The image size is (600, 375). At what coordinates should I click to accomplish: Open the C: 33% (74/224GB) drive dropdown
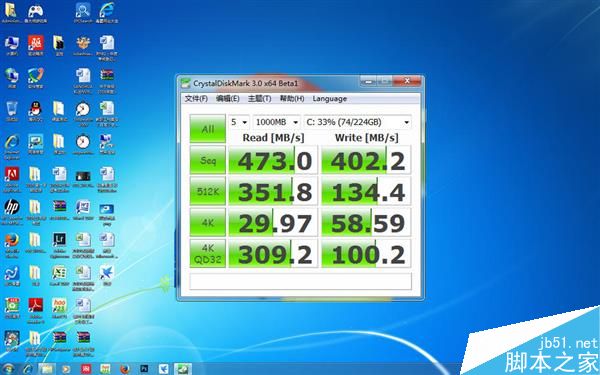tap(358, 122)
